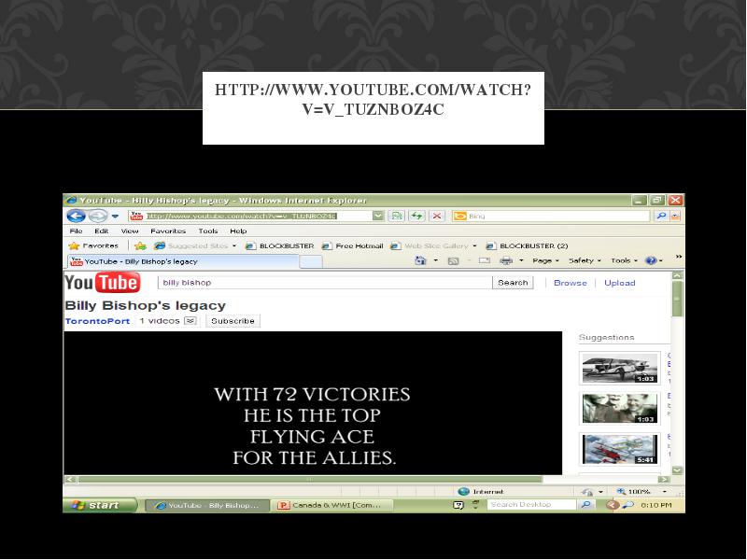747x560 pixels.
Task: Click the horizontal scrollbar left arrow
Action: [x=70, y=479]
